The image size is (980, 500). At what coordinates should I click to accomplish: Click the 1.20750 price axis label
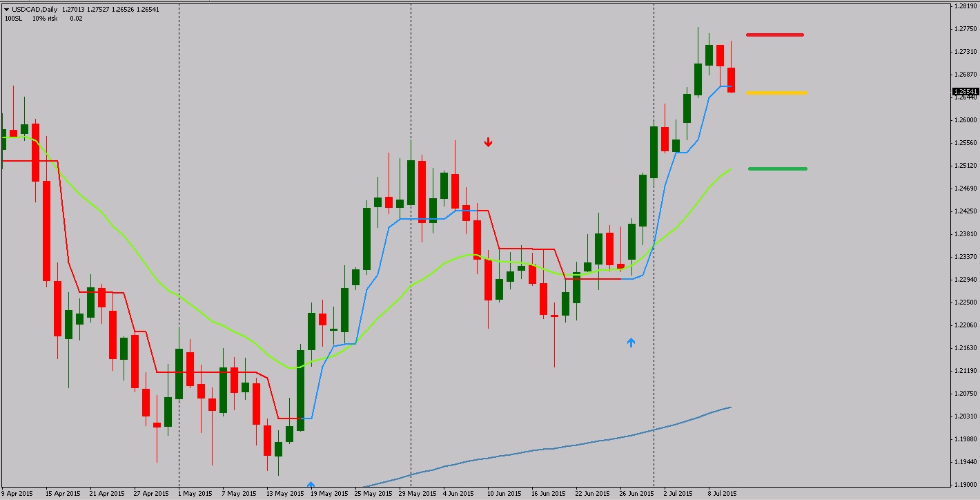[x=966, y=394]
